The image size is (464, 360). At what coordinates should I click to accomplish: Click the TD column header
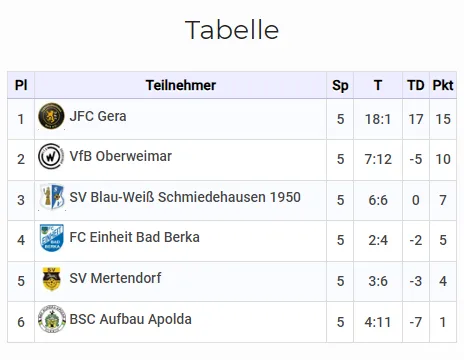[416, 85]
